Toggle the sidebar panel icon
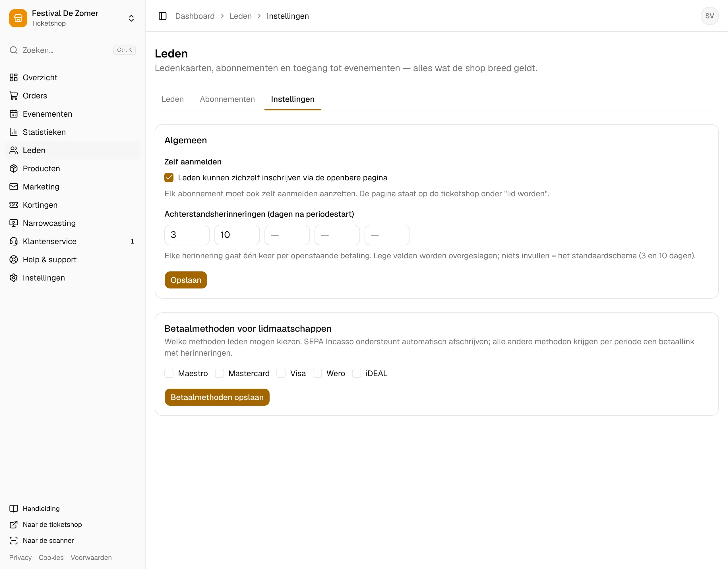Viewport: 728px width, 569px height. click(x=163, y=16)
